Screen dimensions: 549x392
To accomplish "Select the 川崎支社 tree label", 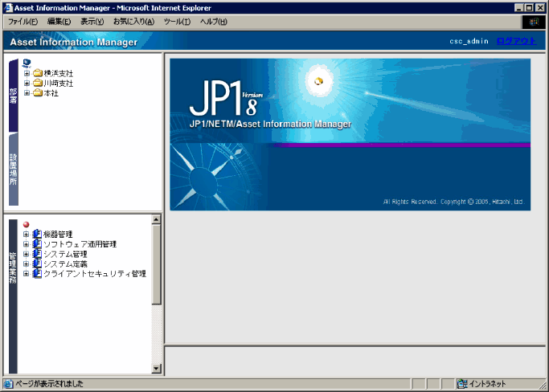I will point(59,84).
